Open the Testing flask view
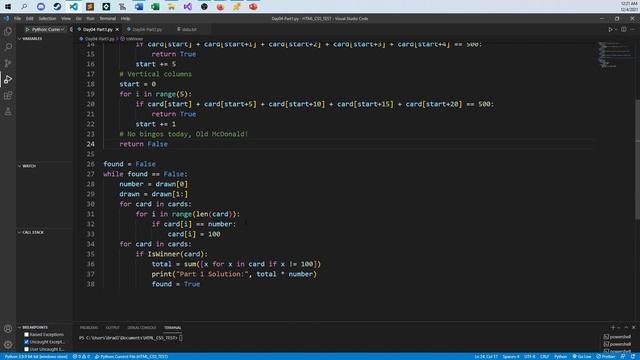 tap(8, 111)
